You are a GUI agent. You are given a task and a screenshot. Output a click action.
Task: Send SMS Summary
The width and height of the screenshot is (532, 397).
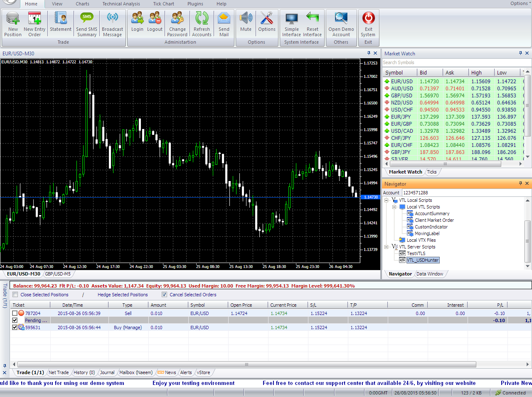click(87, 24)
